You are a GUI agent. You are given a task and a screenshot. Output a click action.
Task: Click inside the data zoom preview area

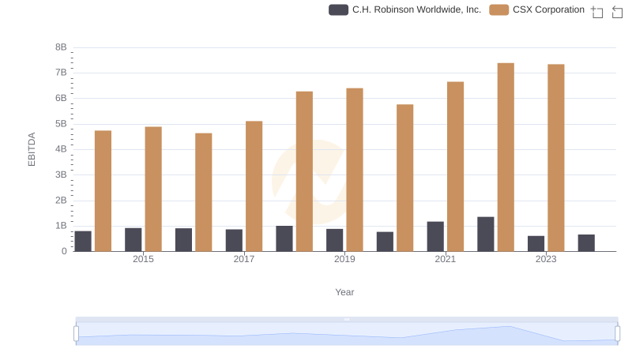(x=347, y=334)
